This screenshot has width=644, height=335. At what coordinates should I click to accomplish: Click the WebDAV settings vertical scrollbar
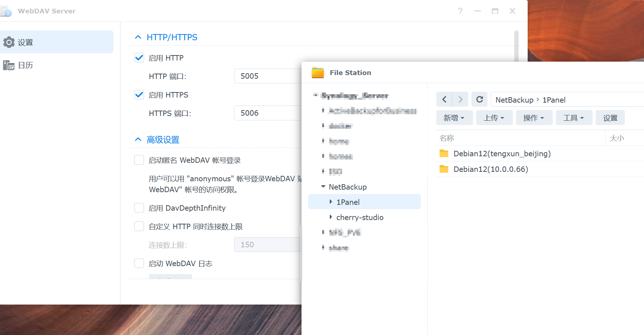(516, 46)
